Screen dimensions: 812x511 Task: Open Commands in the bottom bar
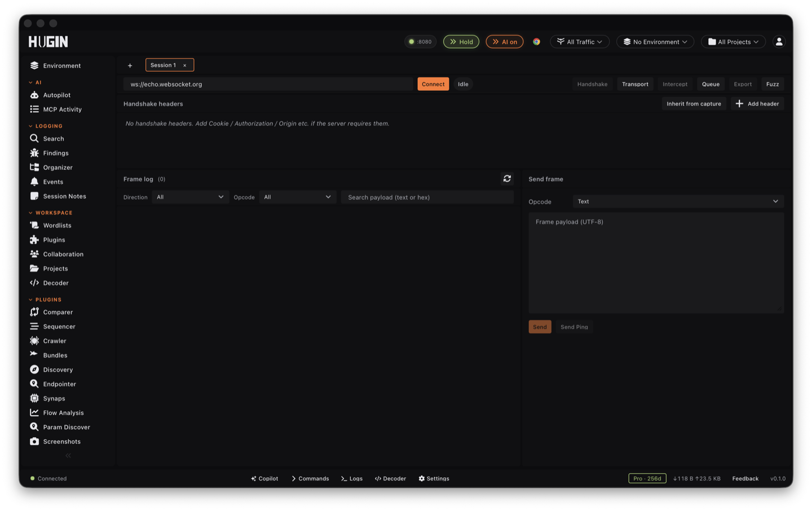click(310, 478)
